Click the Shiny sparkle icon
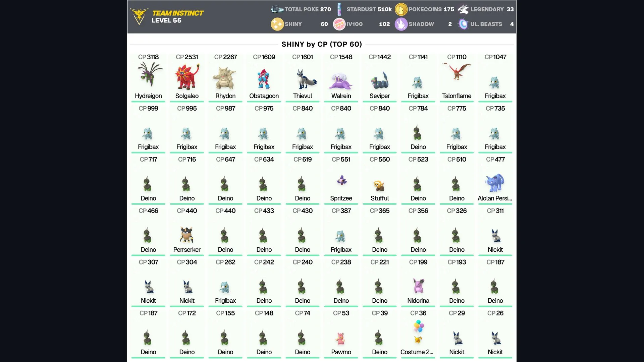Image resolution: width=644 pixels, height=362 pixels. (x=277, y=24)
